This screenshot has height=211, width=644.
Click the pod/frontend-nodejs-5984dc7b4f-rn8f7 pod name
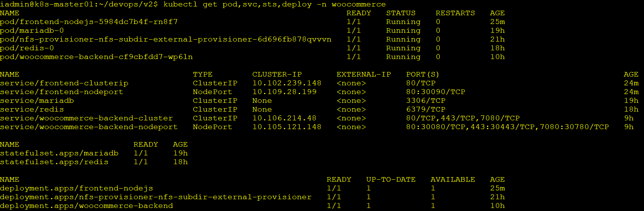tap(89, 22)
